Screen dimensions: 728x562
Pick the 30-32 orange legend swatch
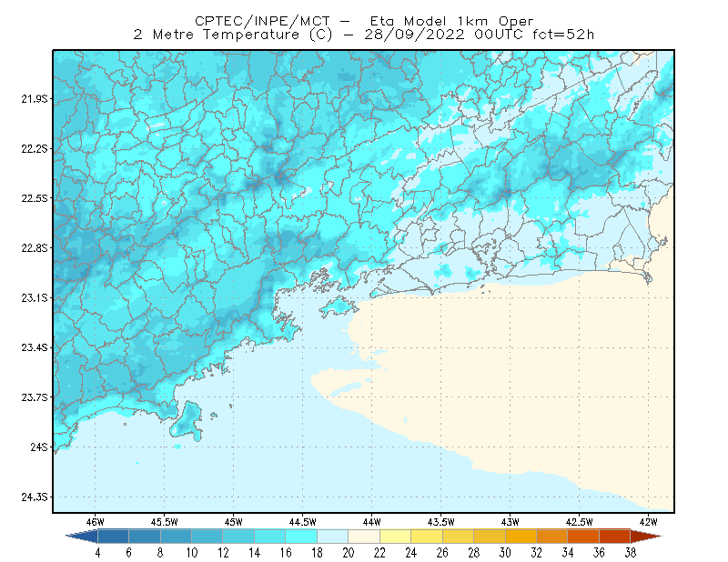pyautogui.click(x=521, y=537)
